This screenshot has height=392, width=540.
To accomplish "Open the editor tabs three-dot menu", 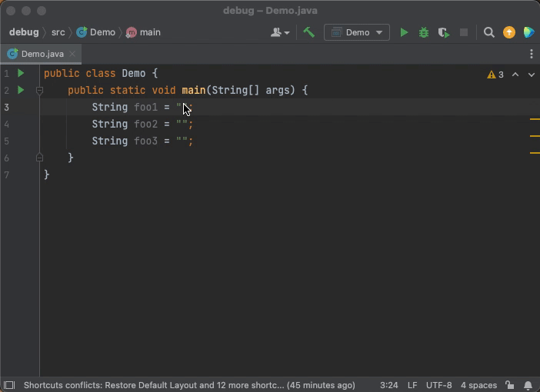I will click(x=532, y=54).
